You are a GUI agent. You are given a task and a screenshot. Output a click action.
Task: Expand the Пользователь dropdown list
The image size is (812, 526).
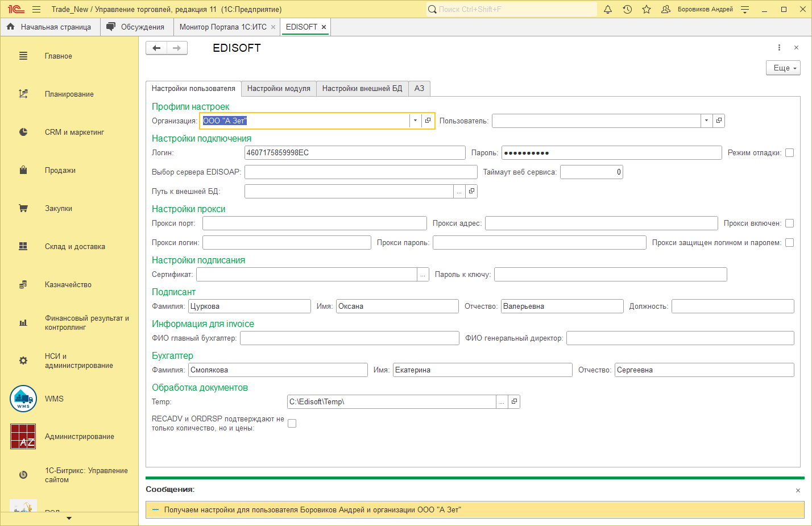click(706, 121)
